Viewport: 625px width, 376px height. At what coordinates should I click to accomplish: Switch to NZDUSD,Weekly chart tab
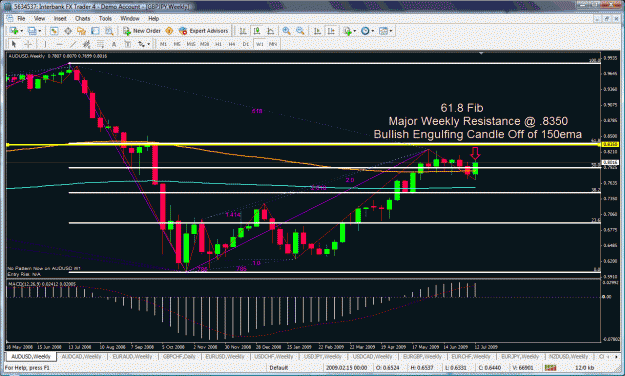coord(568,356)
